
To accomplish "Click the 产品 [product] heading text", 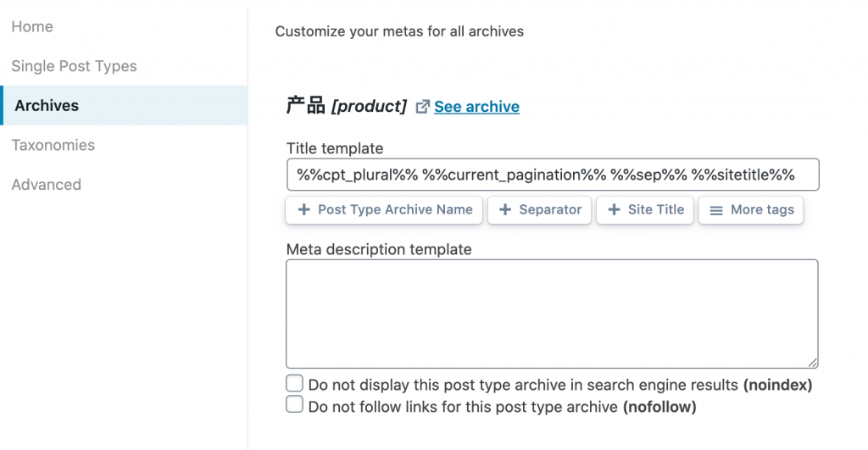I will coord(347,106).
